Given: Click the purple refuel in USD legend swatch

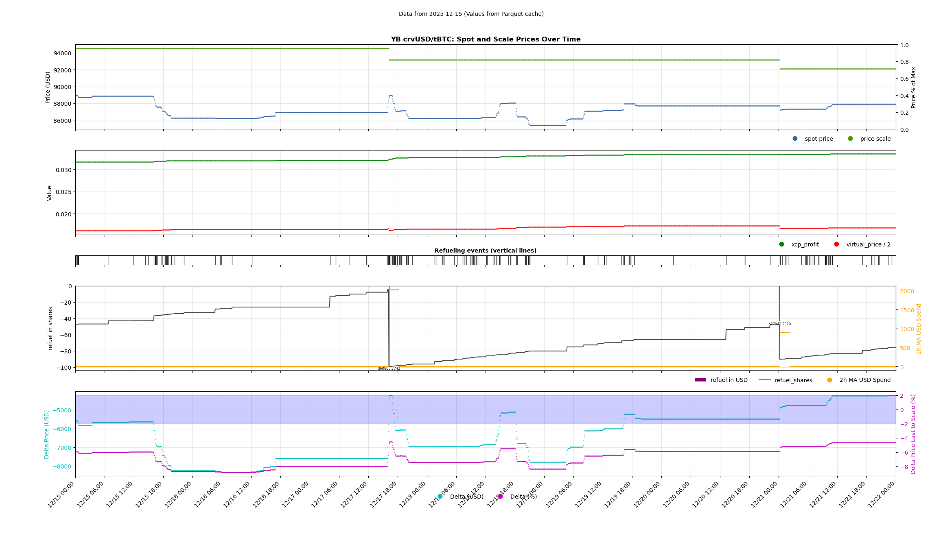Looking at the screenshot, I should pos(700,380).
